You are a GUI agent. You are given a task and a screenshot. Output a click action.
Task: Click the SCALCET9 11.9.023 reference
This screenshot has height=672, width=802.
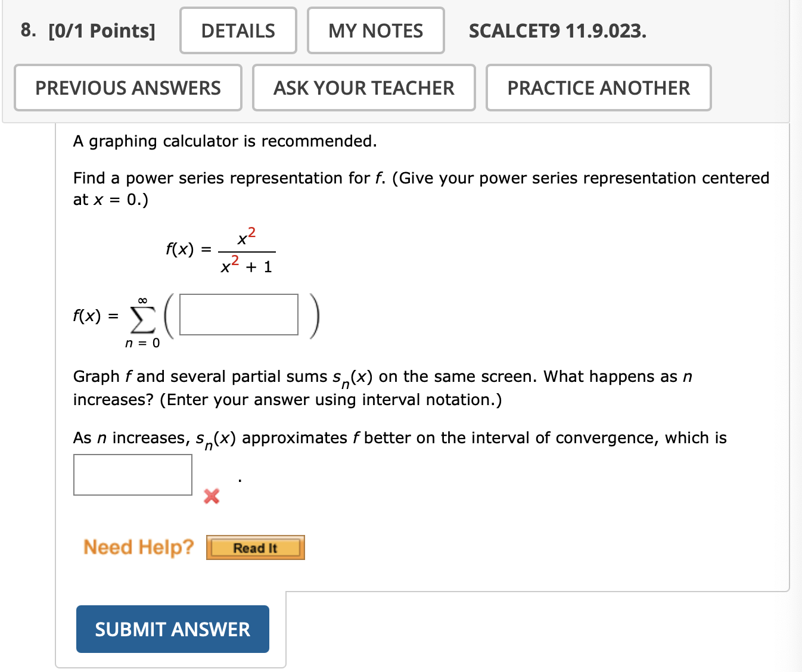click(x=557, y=30)
